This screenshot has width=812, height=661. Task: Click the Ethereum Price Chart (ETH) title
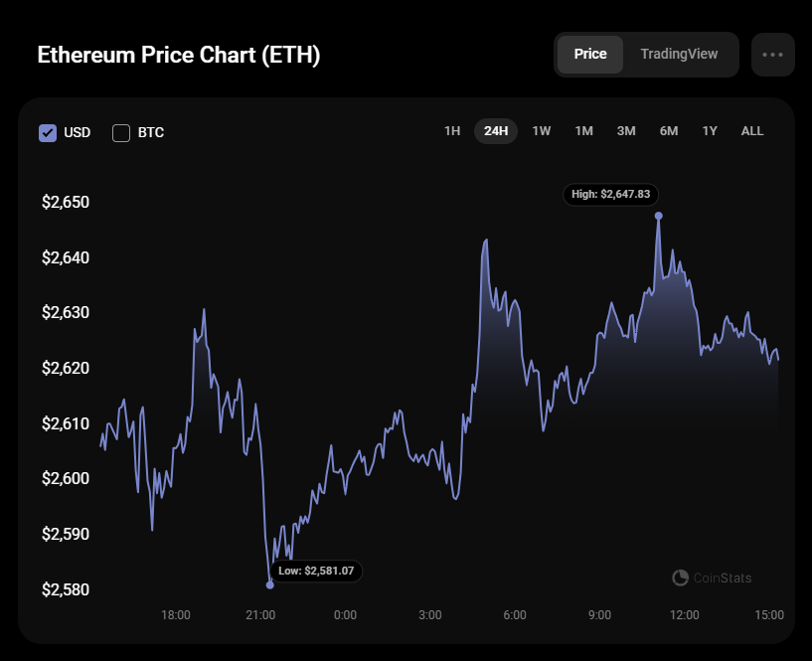(179, 55)
